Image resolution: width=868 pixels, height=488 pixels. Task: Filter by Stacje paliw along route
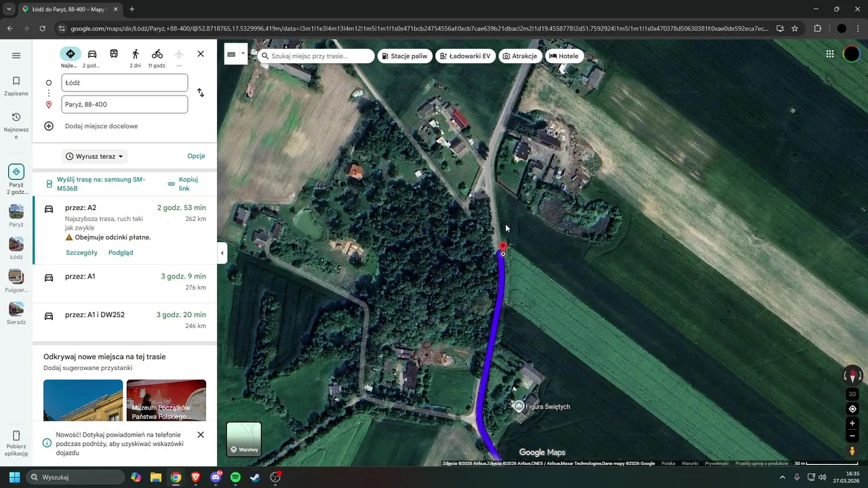[405, 56]
